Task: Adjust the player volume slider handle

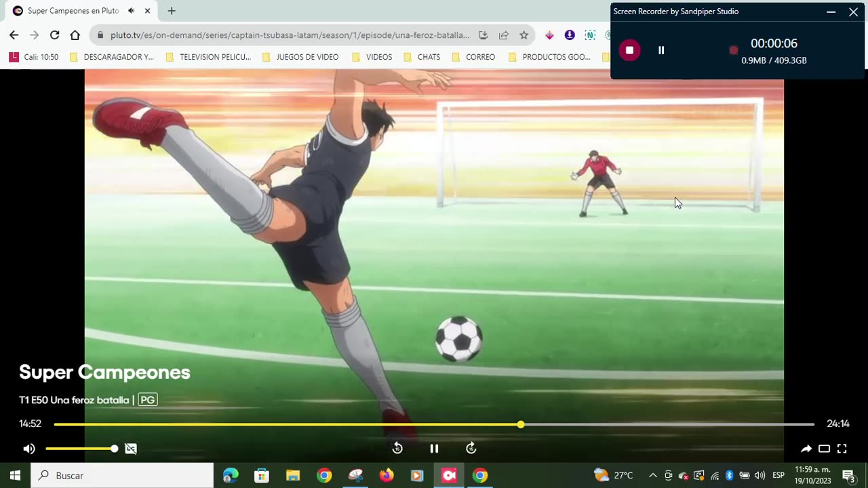Action: tap(114, 449)
